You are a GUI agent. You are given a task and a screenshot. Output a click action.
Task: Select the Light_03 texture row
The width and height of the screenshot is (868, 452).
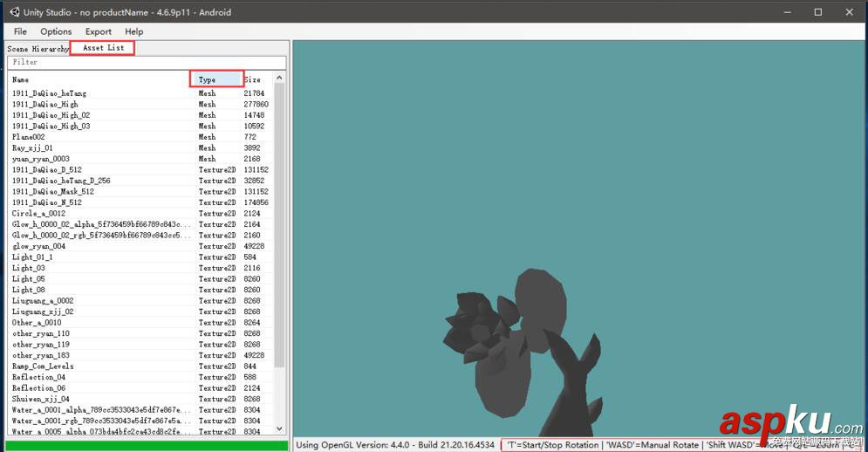[141, 268]
